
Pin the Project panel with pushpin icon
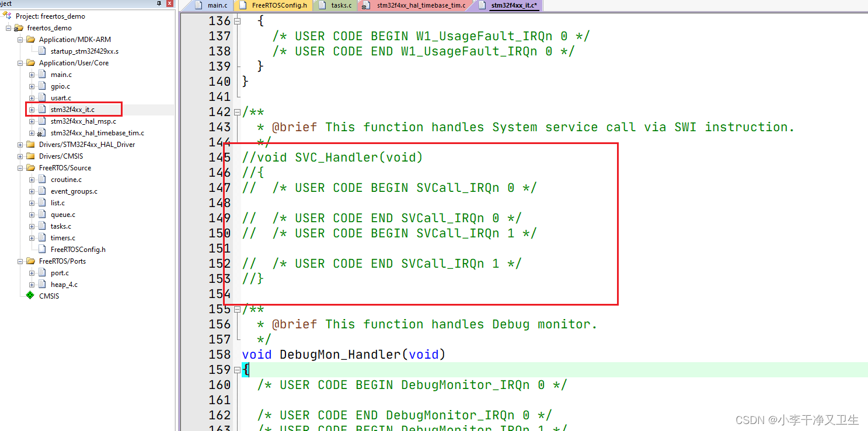(x=159, y=3)
